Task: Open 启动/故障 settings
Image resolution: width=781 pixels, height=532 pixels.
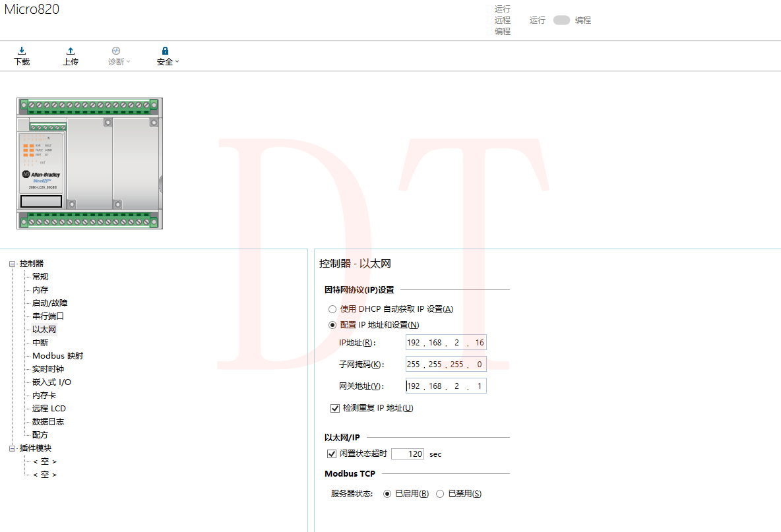Action: pyautogui.click(x=50, y=303)
